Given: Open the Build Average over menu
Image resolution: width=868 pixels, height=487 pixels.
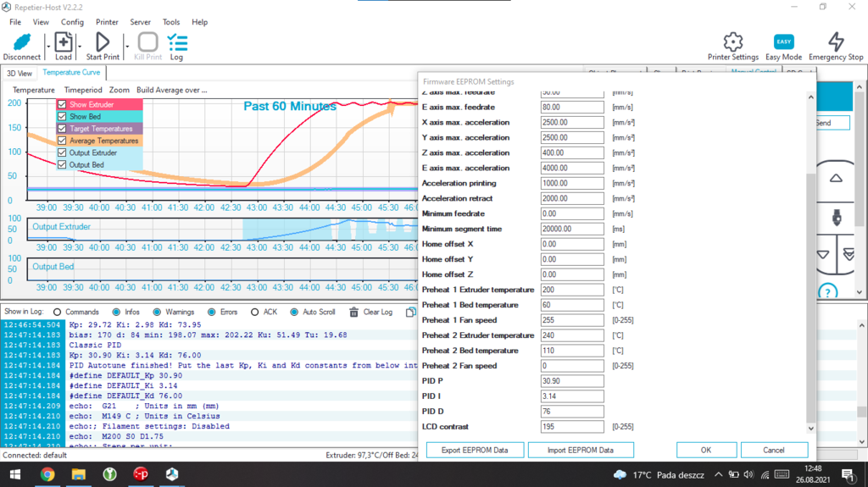Looking at the screenshot, I should coord(172,90).
